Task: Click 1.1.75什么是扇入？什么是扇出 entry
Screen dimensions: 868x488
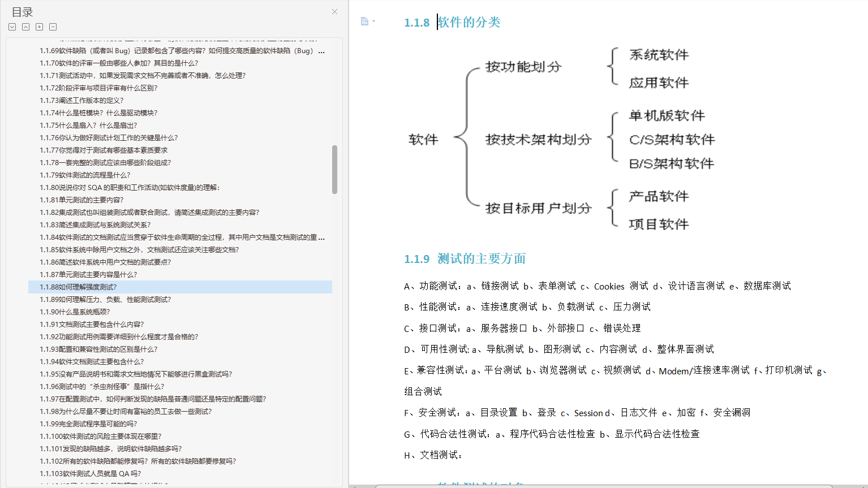Action: coord(88,126)
